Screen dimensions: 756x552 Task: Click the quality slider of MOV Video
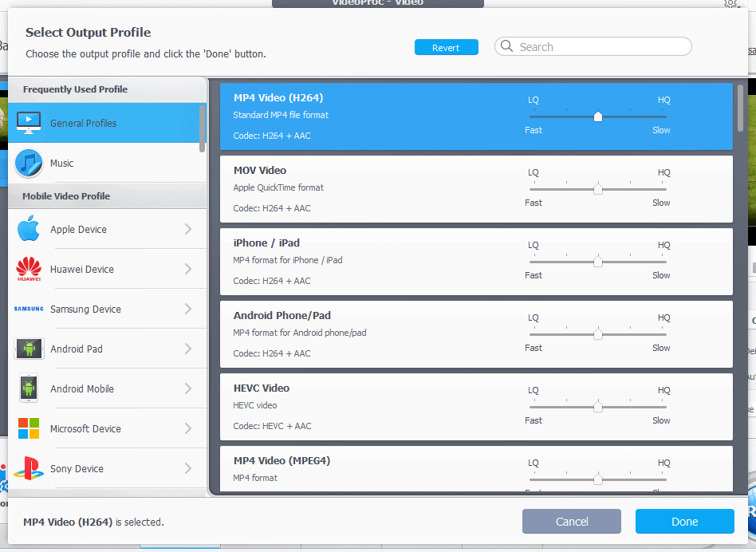point(598,189)
